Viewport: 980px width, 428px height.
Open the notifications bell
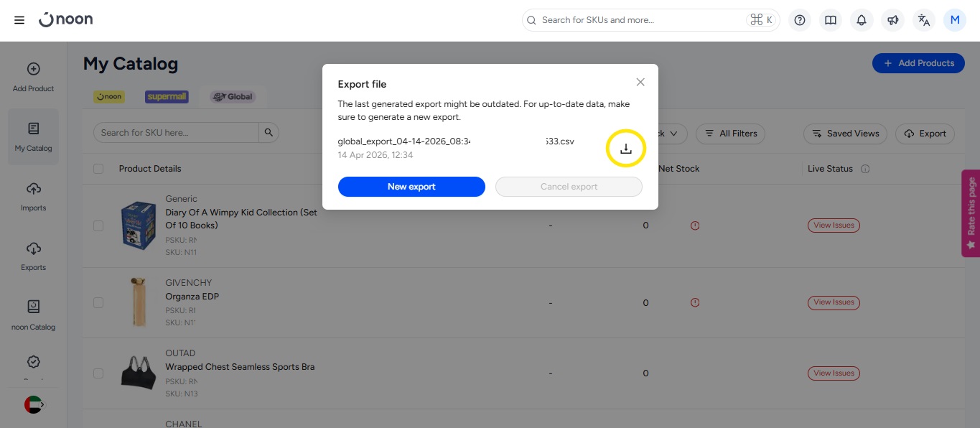(862, 20)
